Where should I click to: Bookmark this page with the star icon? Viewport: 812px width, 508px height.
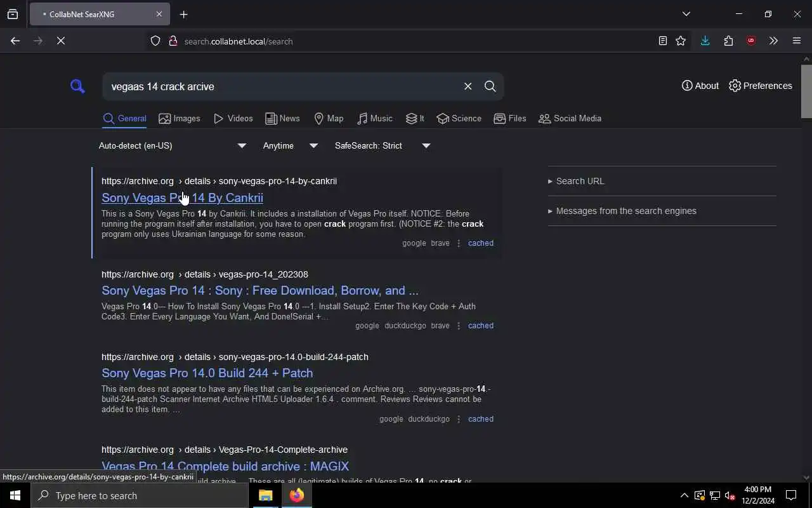pos(681,41)
